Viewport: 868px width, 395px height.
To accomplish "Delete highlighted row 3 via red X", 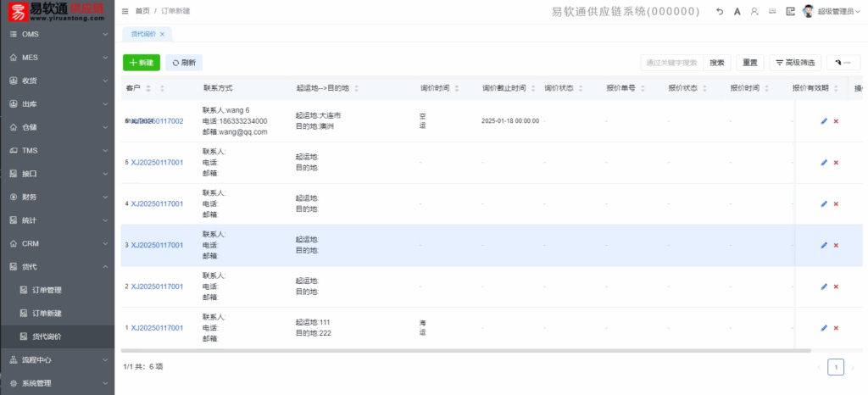I will (836, 245).
